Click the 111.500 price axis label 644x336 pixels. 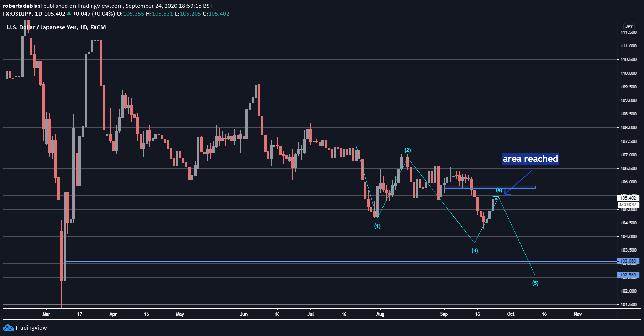[628, 32]
